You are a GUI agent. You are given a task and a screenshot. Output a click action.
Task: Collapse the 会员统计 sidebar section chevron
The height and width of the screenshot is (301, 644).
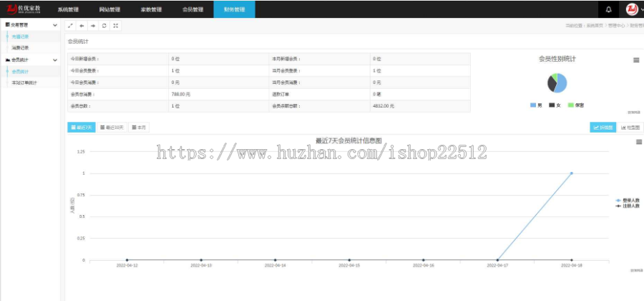coord(55,60)
